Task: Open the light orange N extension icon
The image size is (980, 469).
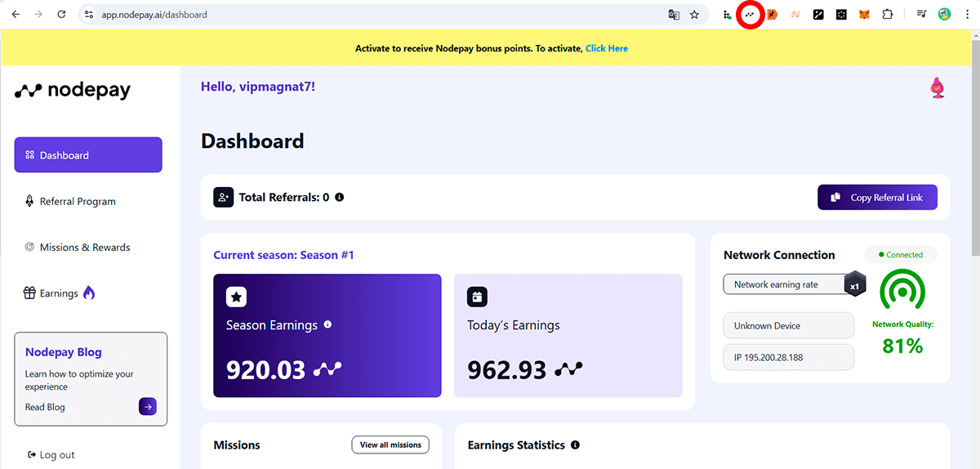Action: click(795, 15)
